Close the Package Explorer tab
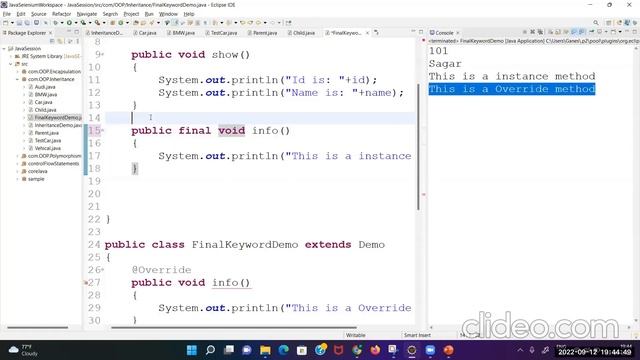The height and width of the screenshot is (360, 640). pyautogui.click(x=51, y=33)
